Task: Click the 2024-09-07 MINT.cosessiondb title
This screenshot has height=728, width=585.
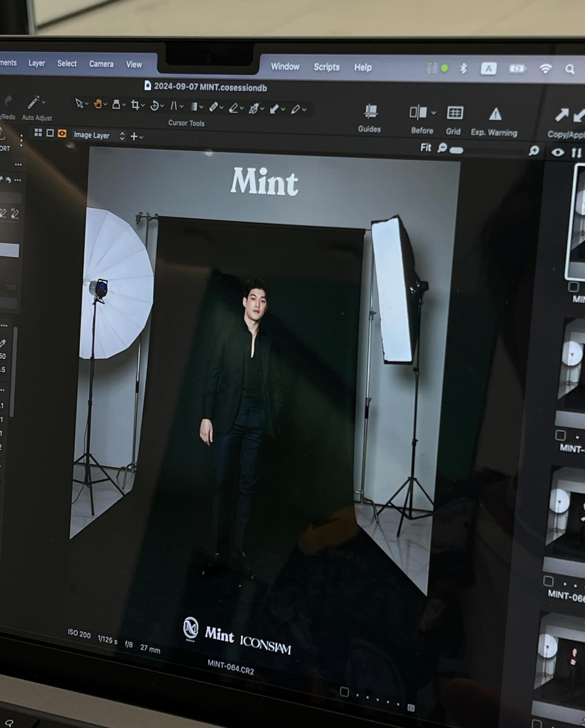Action: (210, 87)
